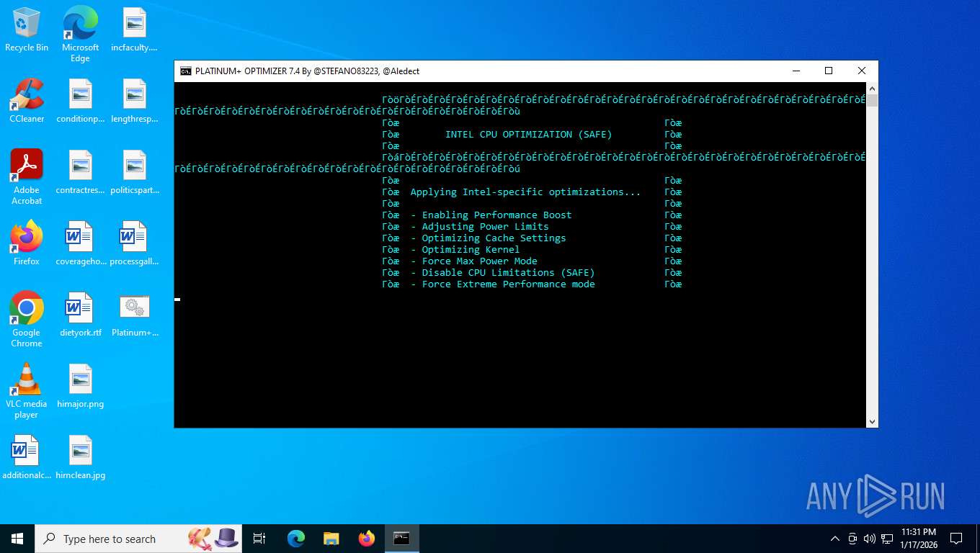Select the contractres image file icon
The image size is (980, 553).
point(80,172)
